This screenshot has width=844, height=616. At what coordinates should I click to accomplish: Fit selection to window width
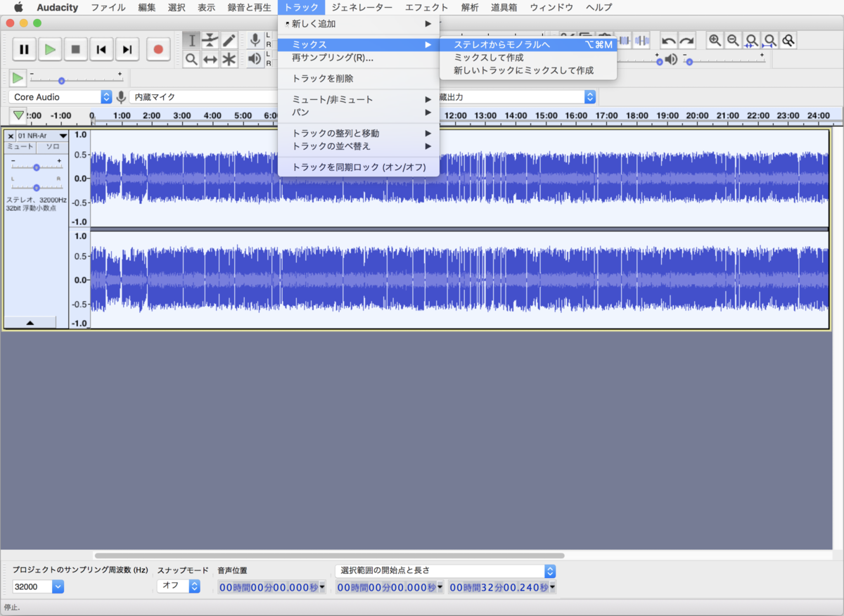[752, 41]
